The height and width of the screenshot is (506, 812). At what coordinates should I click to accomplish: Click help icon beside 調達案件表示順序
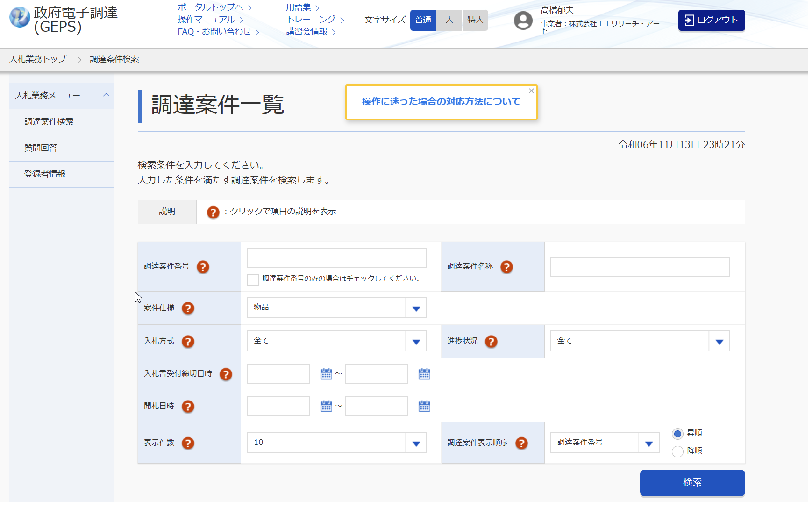click(x=521, y=443)
